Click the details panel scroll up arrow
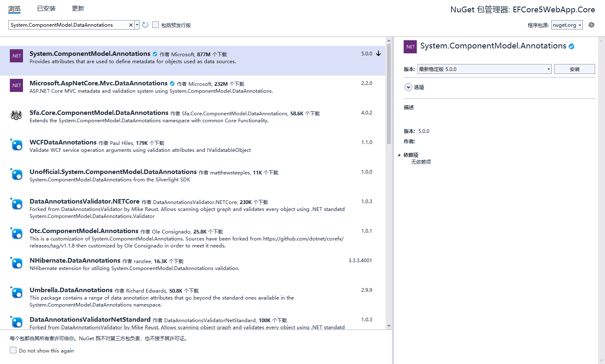This screenshot has width=605, height=364. pos(602,40)
